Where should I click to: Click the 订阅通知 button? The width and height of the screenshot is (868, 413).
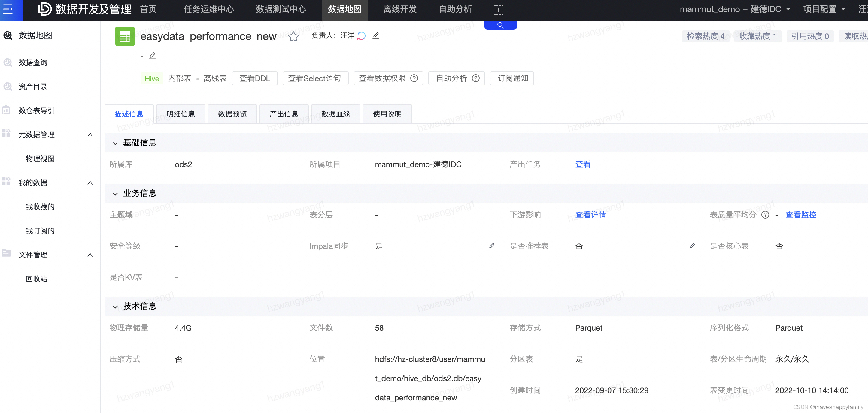512,78
